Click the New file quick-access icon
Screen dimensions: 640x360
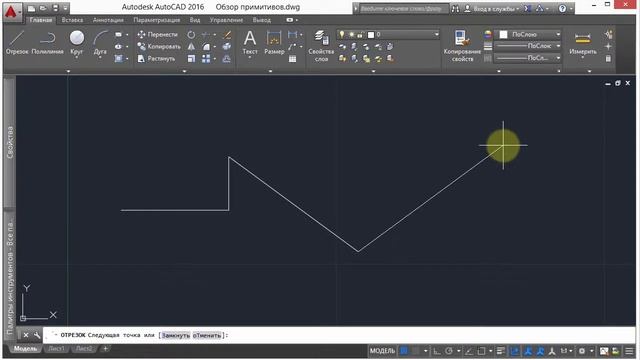tap(31, 8)
